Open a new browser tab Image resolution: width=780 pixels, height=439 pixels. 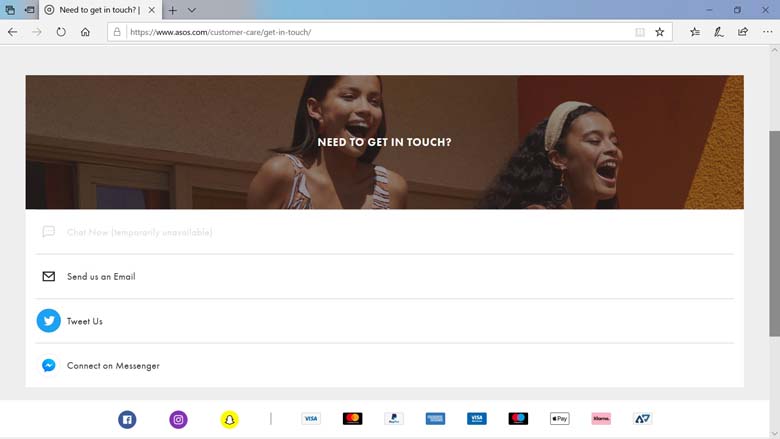(x=172, y=10)
